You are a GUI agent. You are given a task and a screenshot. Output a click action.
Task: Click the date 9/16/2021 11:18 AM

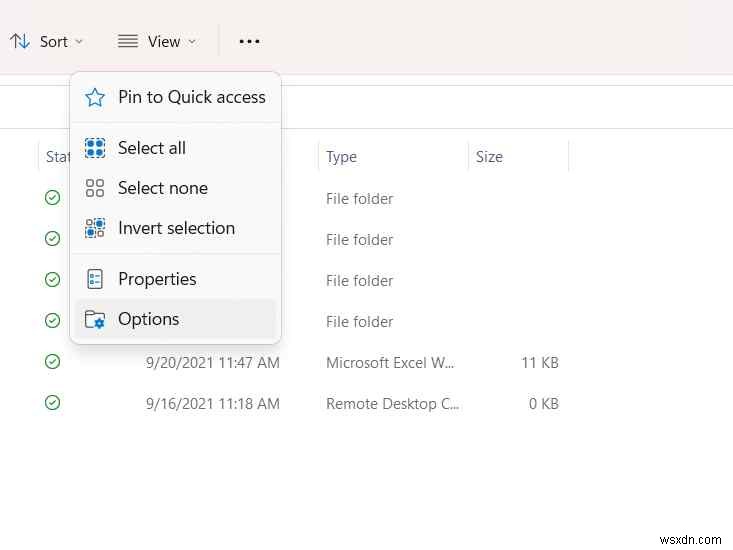213,404
